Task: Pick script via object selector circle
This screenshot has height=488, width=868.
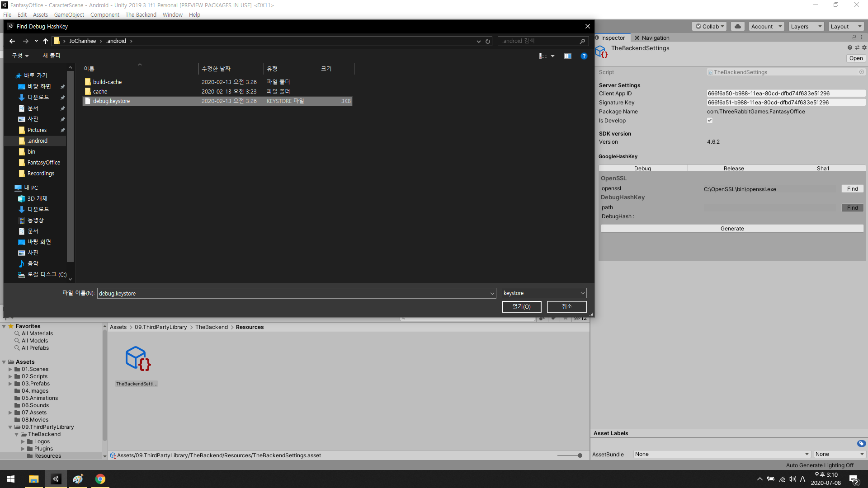Action: pos(862,72)
